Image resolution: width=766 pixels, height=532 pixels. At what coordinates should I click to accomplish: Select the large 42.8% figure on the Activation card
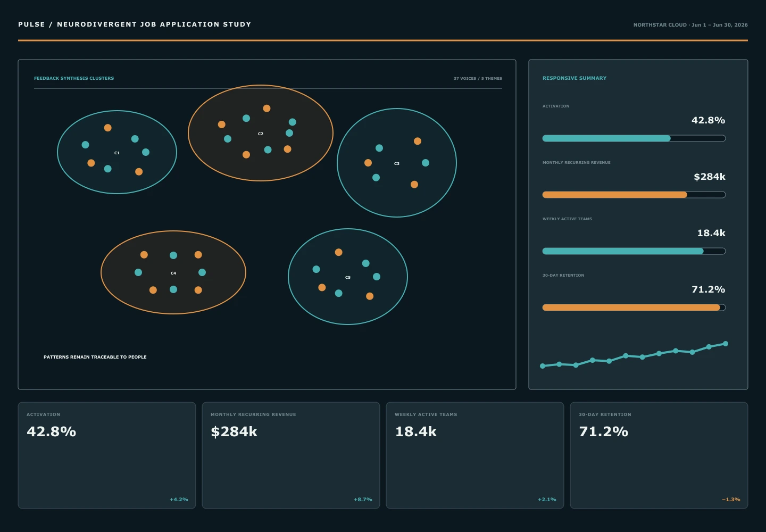click(52, 431)
